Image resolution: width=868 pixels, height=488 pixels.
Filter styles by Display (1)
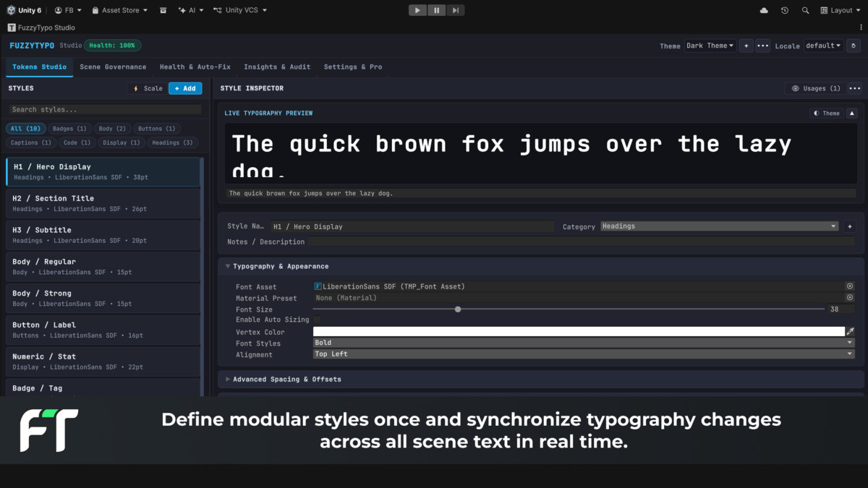[122, 142]
